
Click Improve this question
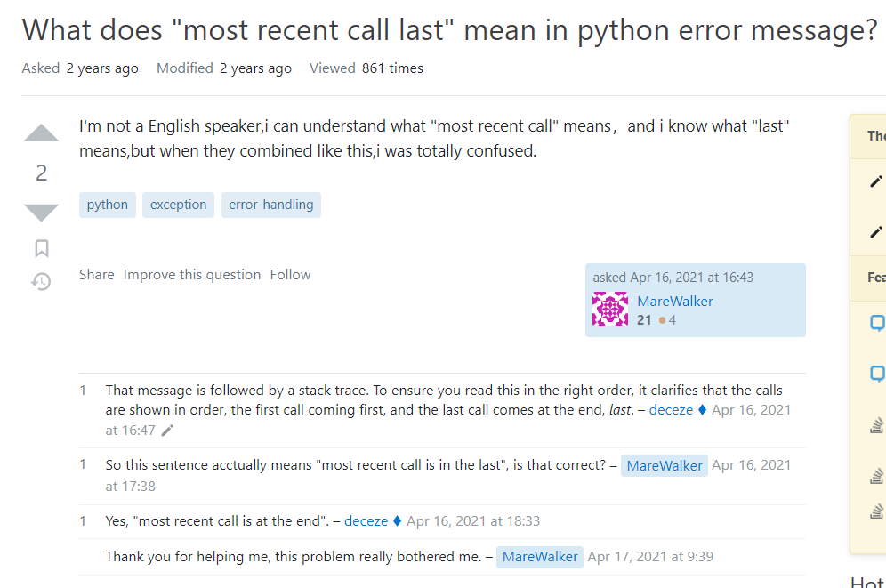pos(192,275)
